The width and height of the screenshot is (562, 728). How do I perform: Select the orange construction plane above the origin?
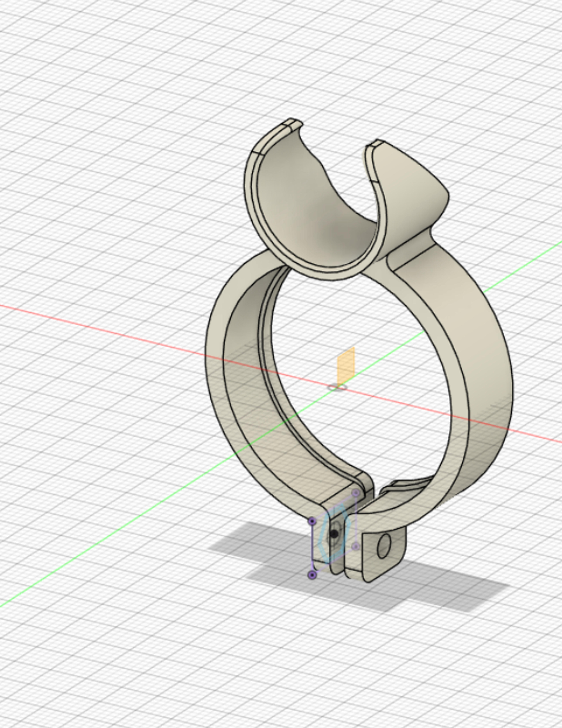[x=346, y=367]
